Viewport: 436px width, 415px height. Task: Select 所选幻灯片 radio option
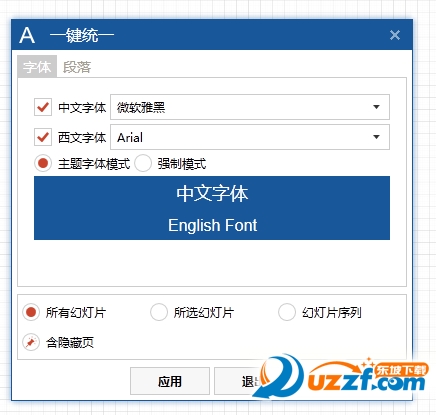pos(159,312)
